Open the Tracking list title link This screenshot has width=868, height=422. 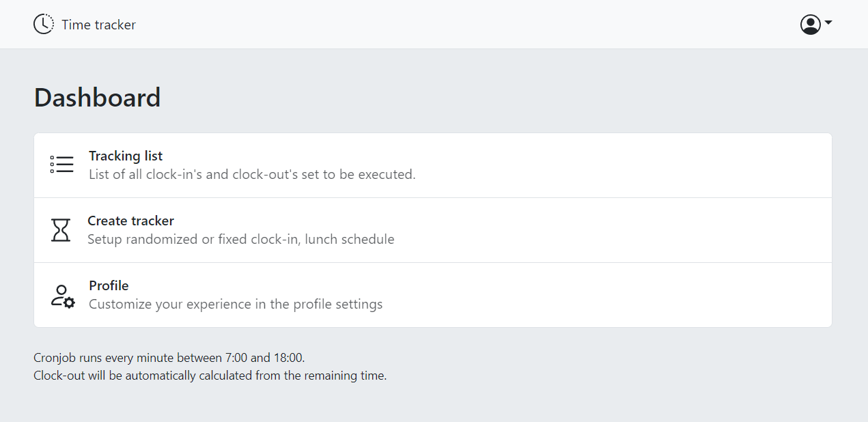(126, 156)
